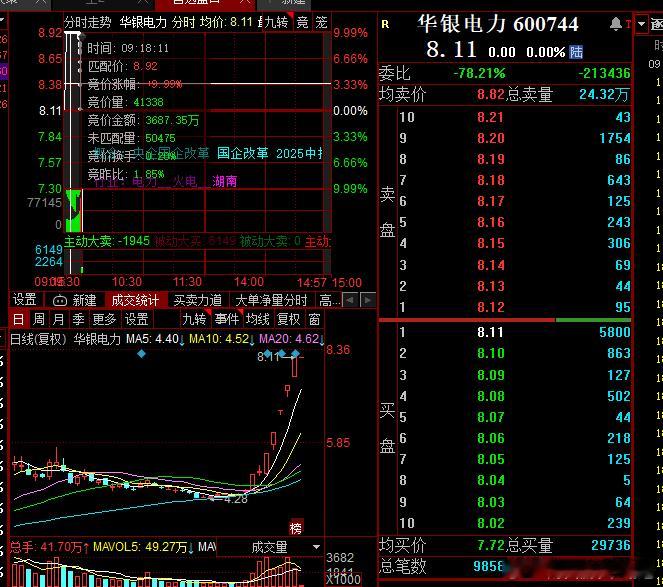663x587 pixels.
Task: Toggle 九转 on the intraday chart
Action: pyautogui.click(x=277, y=22)
